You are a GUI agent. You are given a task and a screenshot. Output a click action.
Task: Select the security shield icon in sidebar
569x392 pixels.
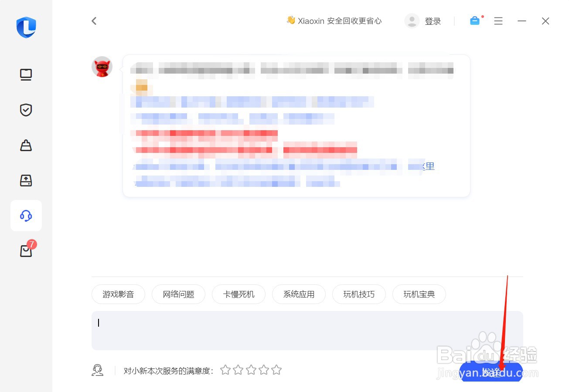tap(26, 110)
